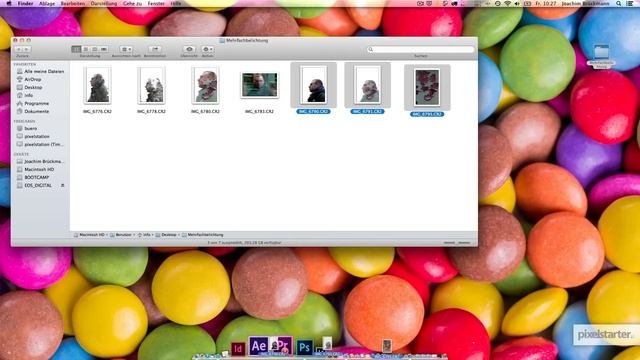
Task: Switch to icon view in Finder toolbar
Action: point(76,49)
